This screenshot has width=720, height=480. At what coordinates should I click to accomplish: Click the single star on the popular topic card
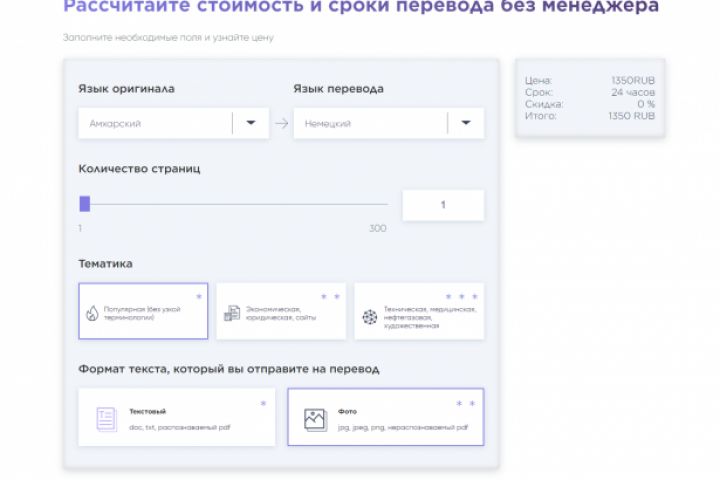(x=199, y=296)
